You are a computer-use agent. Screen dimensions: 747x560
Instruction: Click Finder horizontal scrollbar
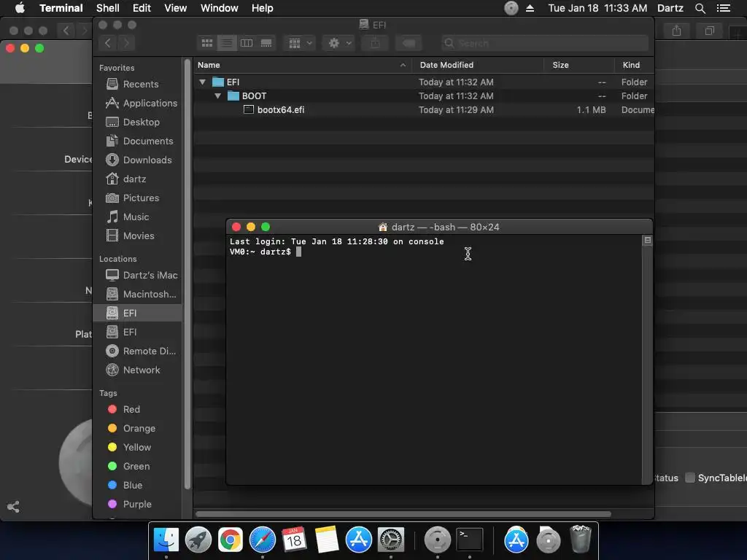403,514
